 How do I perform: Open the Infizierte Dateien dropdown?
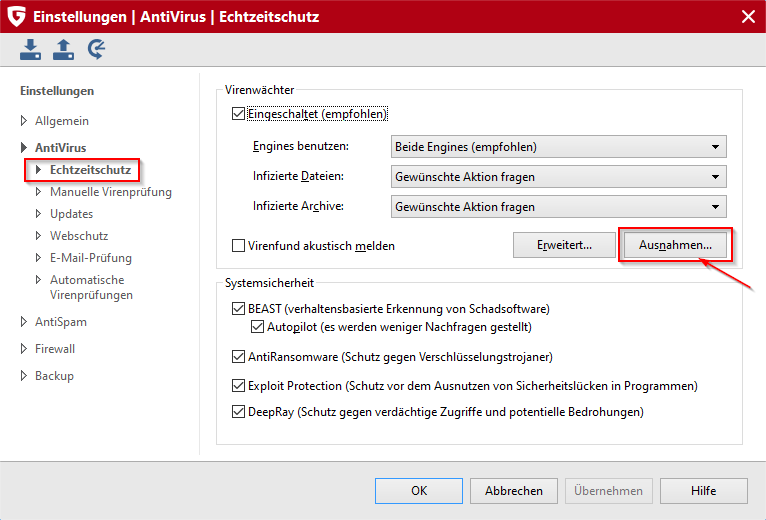click(559, 176)
